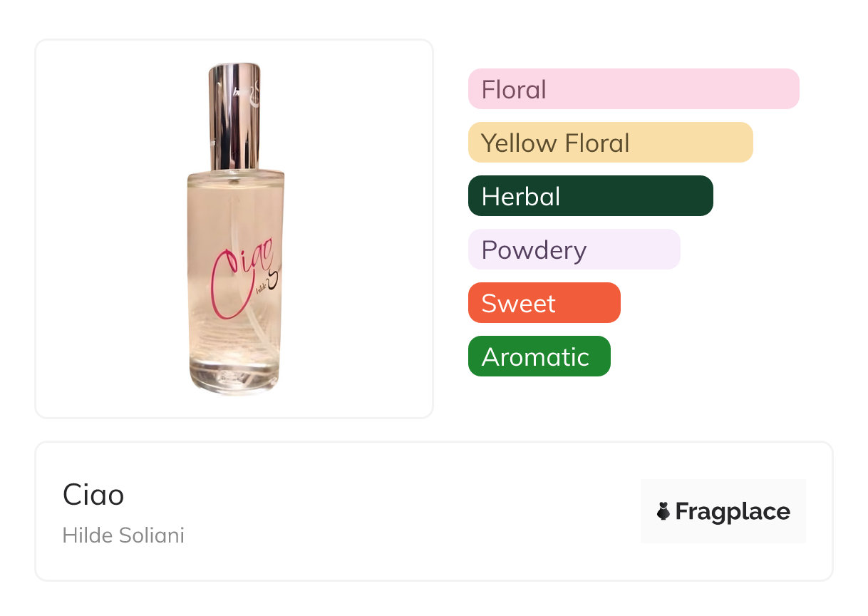Click the orange Sweet accord bar
Image resolution: width=868 pixels, height=616 pixels.
[x=544, y=303]
